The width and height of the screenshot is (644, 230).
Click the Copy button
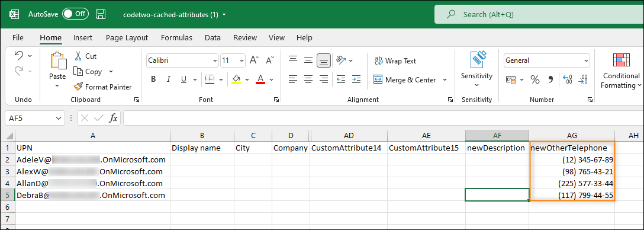tap(88, 72)
